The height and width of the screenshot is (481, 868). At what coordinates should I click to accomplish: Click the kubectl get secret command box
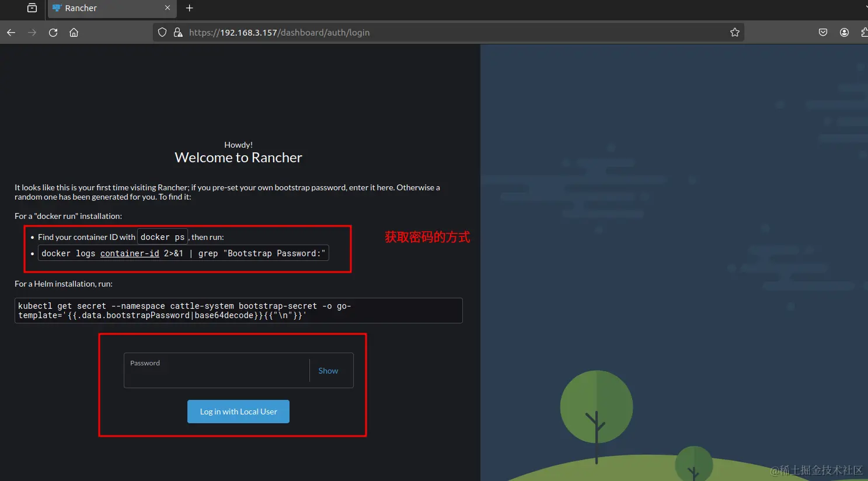(x=239, y=311)
